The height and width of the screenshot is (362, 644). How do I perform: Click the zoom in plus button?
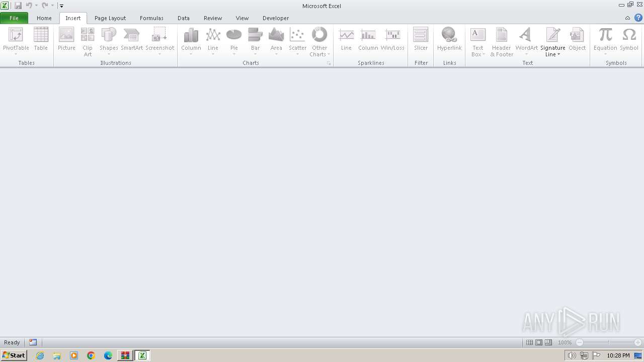tap(638, 342)
